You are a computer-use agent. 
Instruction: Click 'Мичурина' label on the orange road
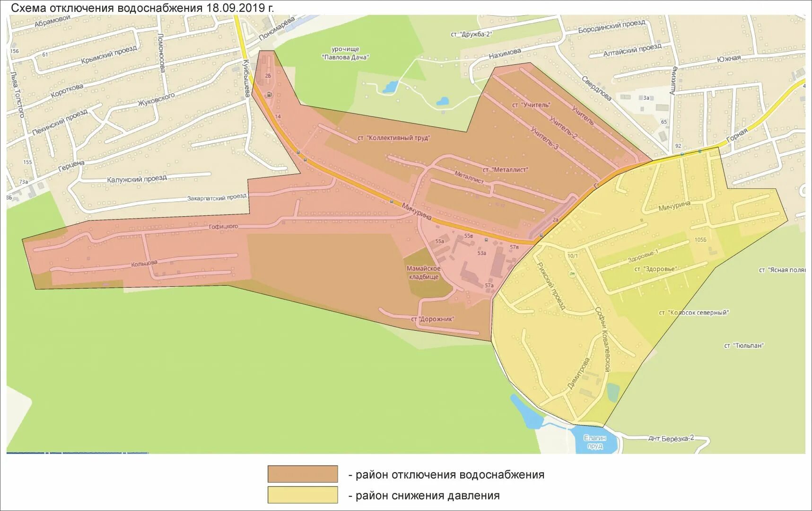[x=417, y=211]
